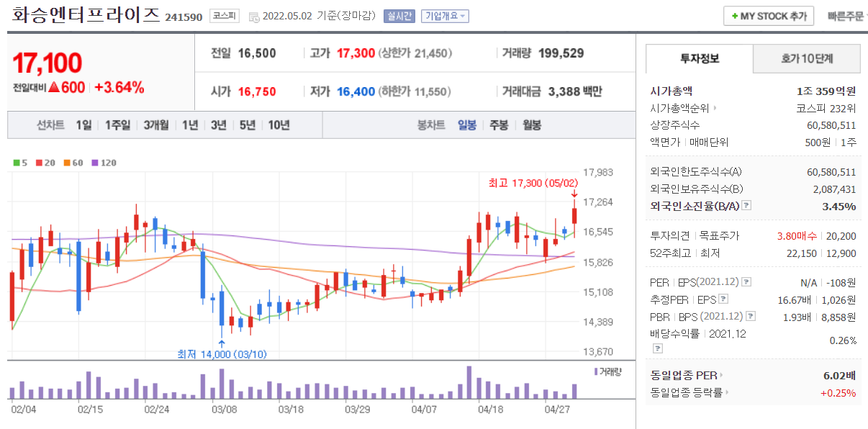Image resolution: width=868 pixels, height=429 pixels.
Task: Add stock with MY STOCK 추가 button
Action: 769,16
